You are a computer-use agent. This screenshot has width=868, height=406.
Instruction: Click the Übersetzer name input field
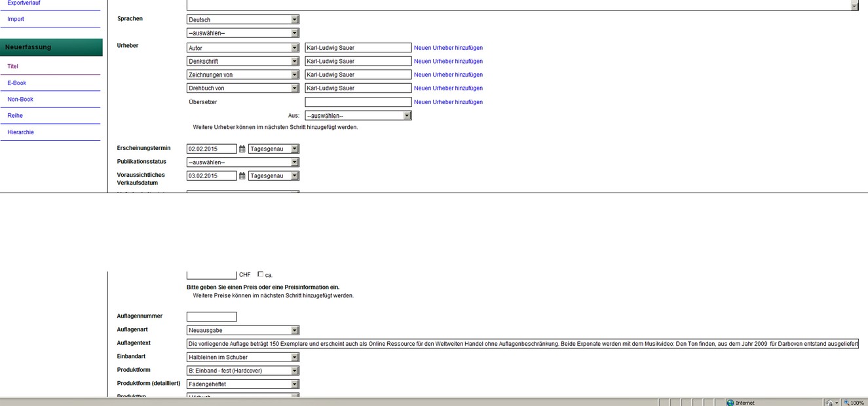(358, 102)
